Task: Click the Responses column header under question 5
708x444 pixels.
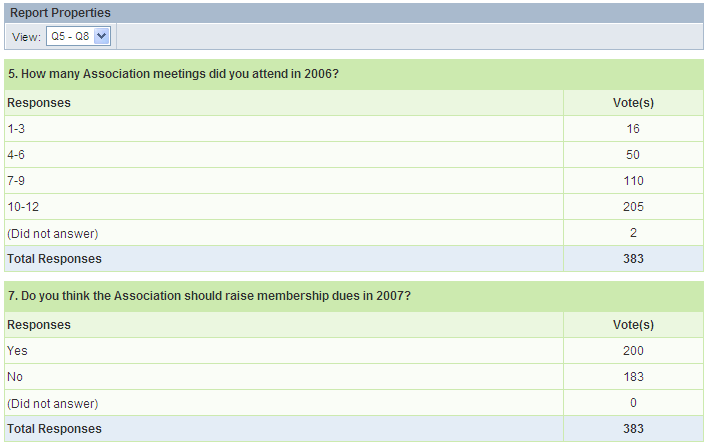Action: 39,103
